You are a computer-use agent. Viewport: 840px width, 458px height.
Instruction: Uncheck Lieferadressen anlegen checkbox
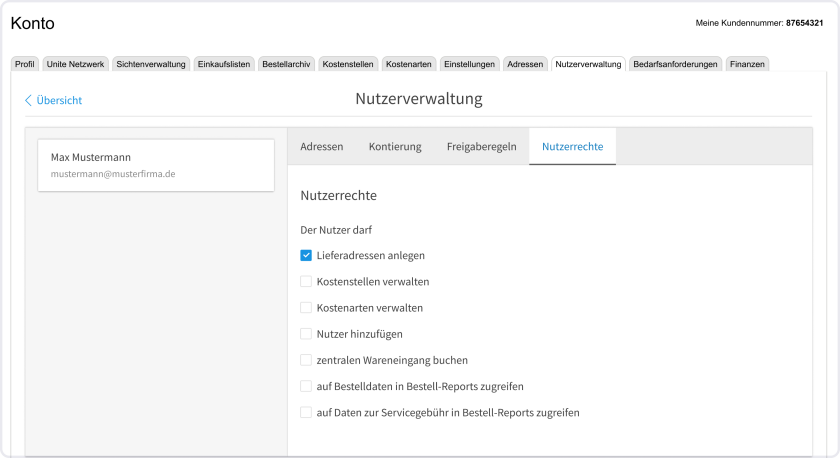pos(306,256)
